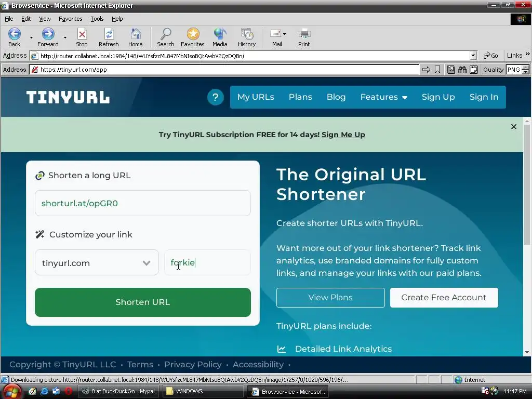Click the Browservice clipboard icon
Screen dimensions: 532x399
tap(474, 70)
